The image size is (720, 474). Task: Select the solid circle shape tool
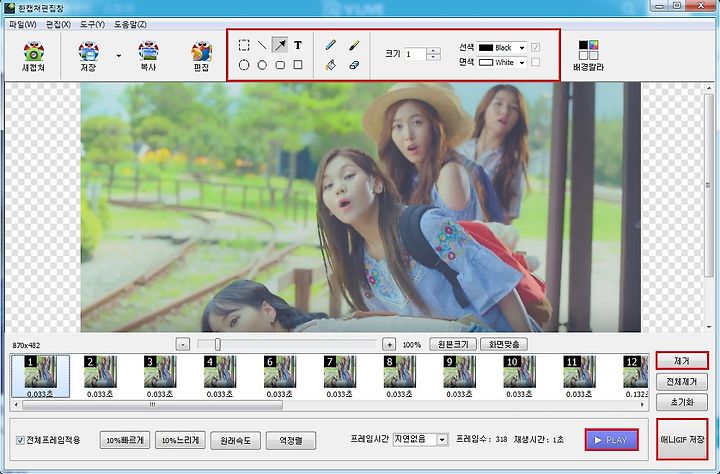click(x=262, y=65)
